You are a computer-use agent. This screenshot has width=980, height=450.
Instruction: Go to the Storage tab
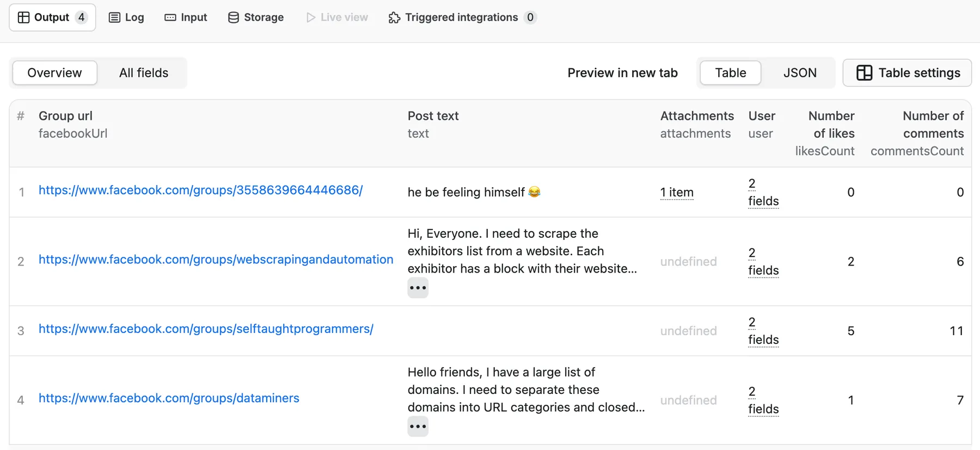tap(256, 17)
